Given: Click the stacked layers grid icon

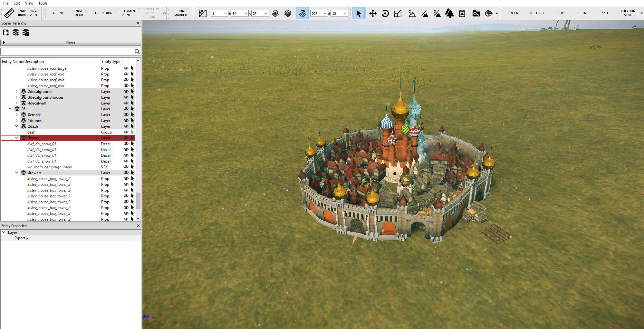Looking at the screenshot, I should pyautogui.click(x=288, y=13).
